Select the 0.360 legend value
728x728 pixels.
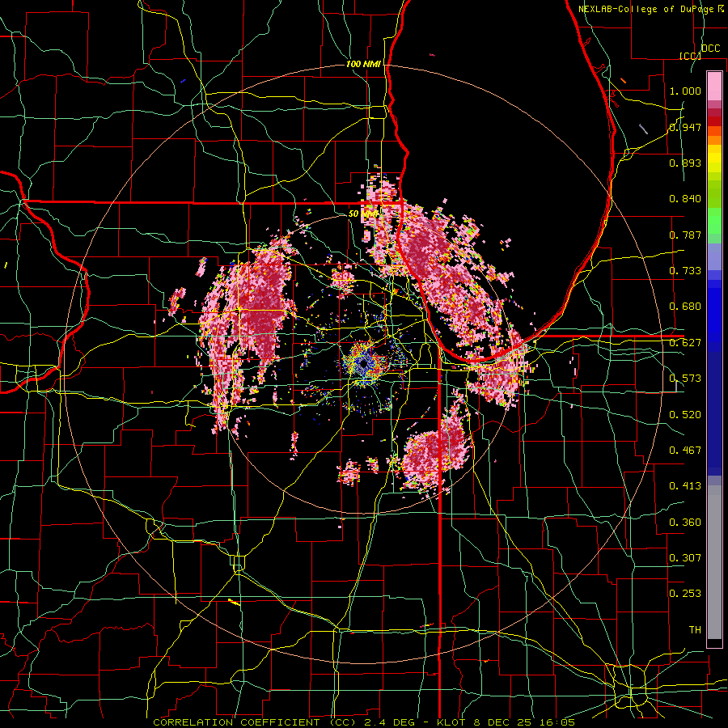point(685,523)
